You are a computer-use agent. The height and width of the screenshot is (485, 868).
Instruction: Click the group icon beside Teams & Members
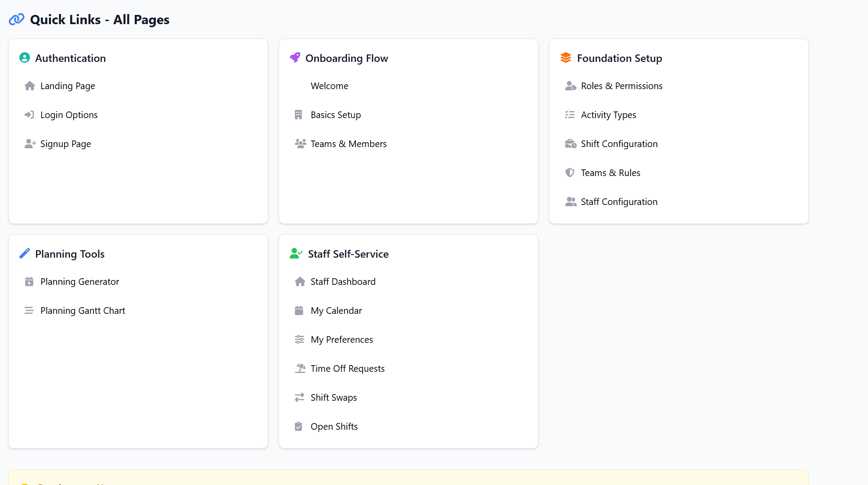click(300, 144)
